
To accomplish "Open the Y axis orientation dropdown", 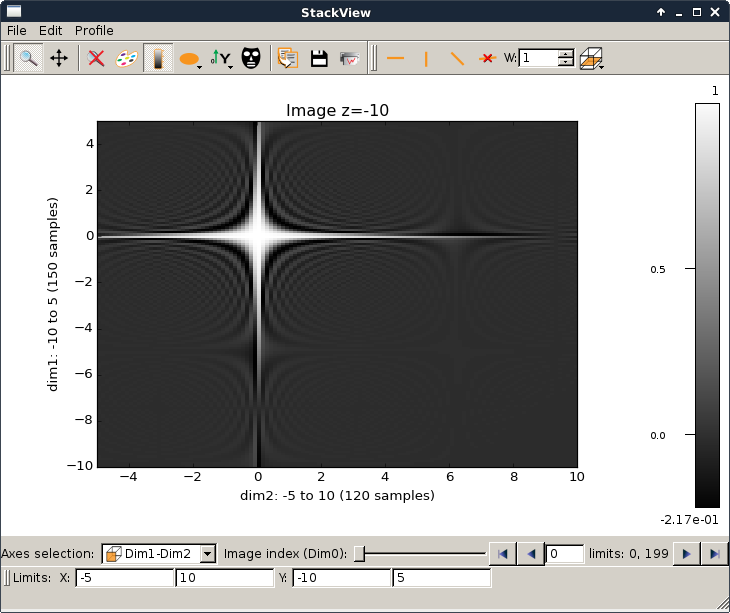I will pos(221,58).
